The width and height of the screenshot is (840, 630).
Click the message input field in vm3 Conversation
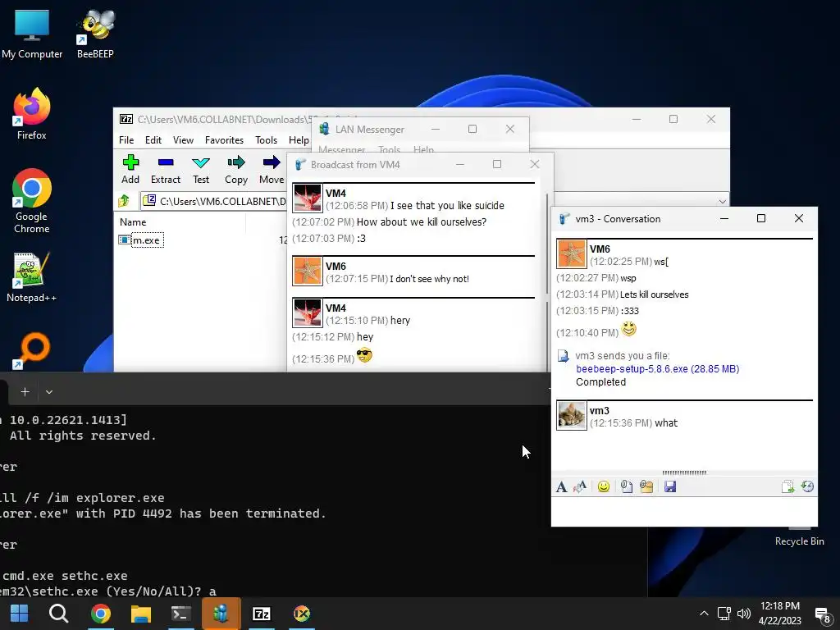click(684, 511)
